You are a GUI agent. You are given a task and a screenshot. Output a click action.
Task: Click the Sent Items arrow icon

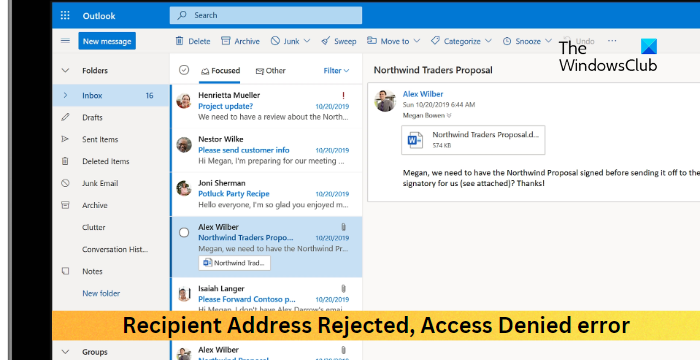coord(65,139)
